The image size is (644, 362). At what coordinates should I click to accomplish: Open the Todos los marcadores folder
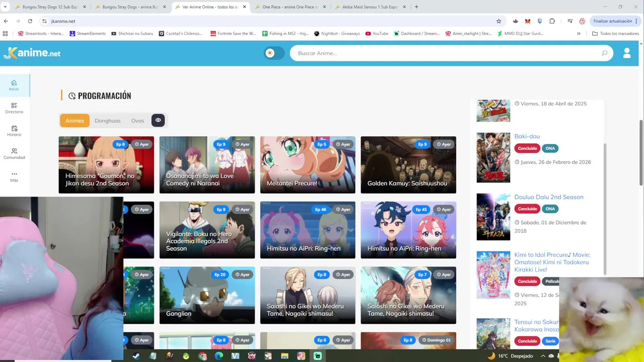point(615,34)
